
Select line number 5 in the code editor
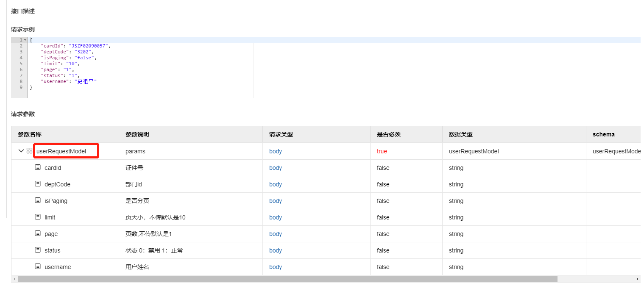point(21,63)
